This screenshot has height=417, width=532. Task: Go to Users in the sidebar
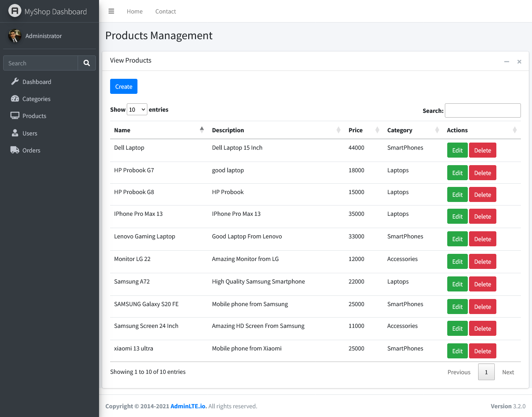pos(30,133)
